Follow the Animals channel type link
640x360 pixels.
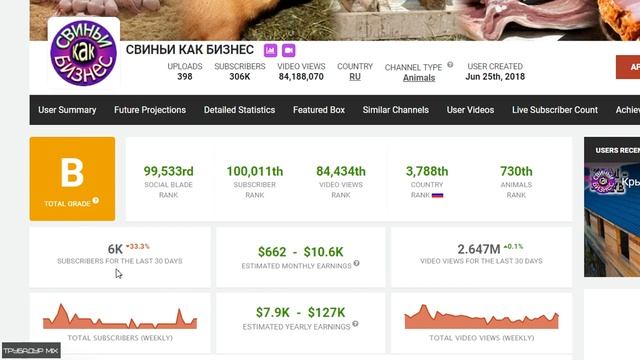click(419, 78)
